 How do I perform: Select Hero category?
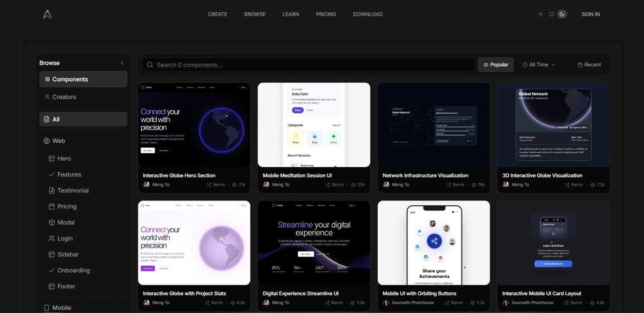click(64, 159)
